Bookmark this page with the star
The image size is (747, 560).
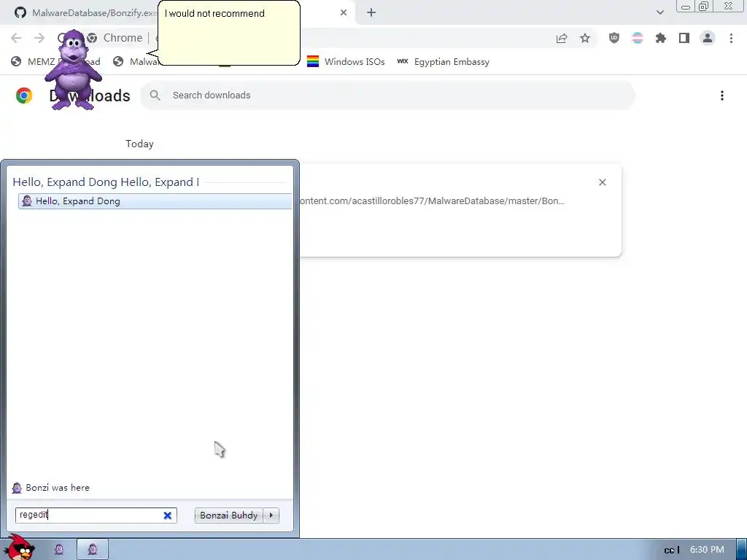coord(585,38)
